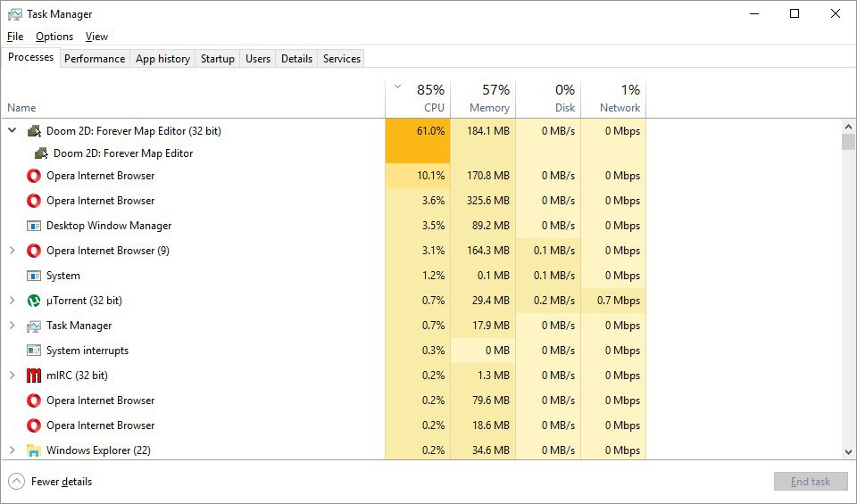Click the 10.1% CPU value
Image resolution: width=857 pixels, height=504 pixels.
[430, 176]
